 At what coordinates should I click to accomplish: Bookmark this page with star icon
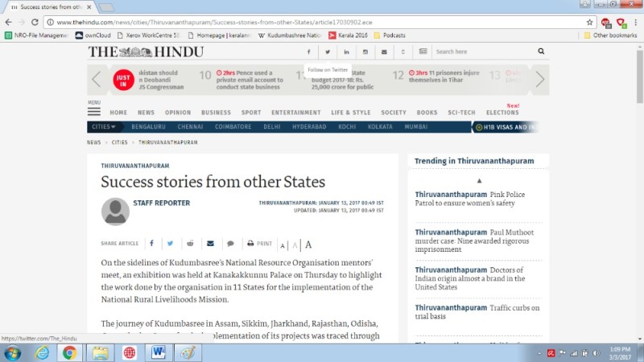[x=589, y=23]
